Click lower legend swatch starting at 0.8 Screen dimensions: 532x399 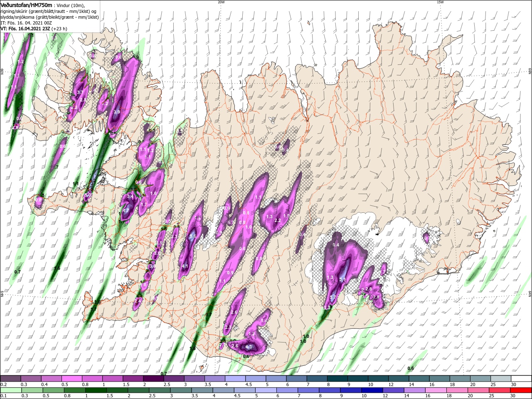click(74, 390)
